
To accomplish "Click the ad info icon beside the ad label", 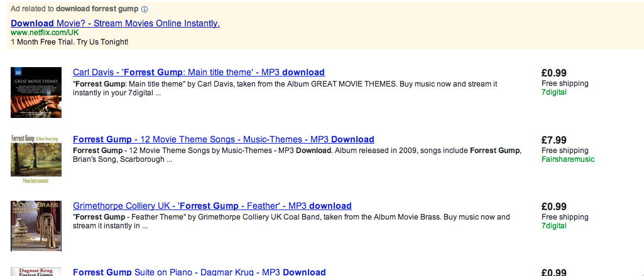I will point(145,9).
